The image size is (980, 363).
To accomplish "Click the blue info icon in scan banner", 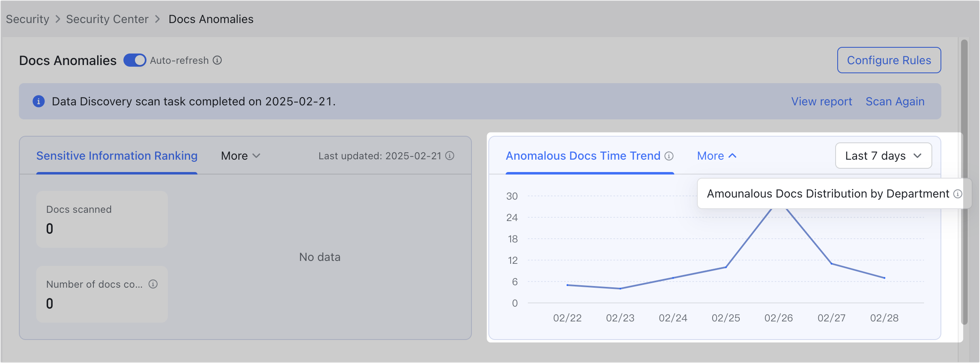I will point(39,101).
